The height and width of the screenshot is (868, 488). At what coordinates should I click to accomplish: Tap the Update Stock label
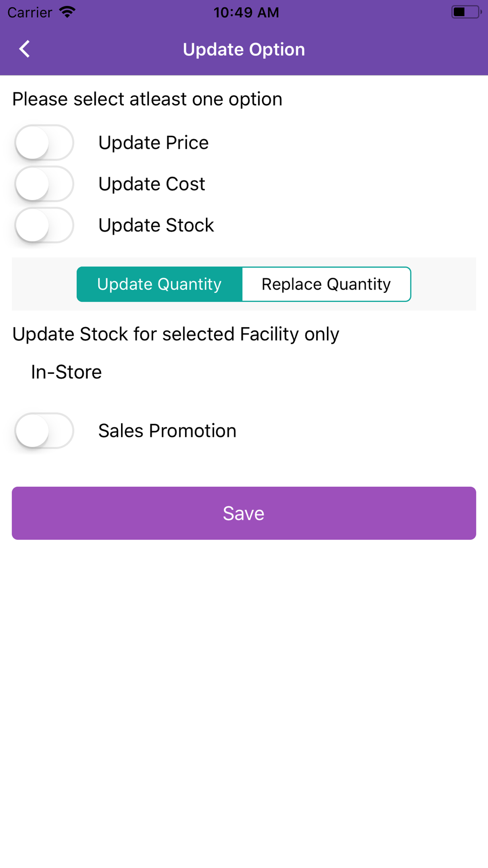[156, 225]
